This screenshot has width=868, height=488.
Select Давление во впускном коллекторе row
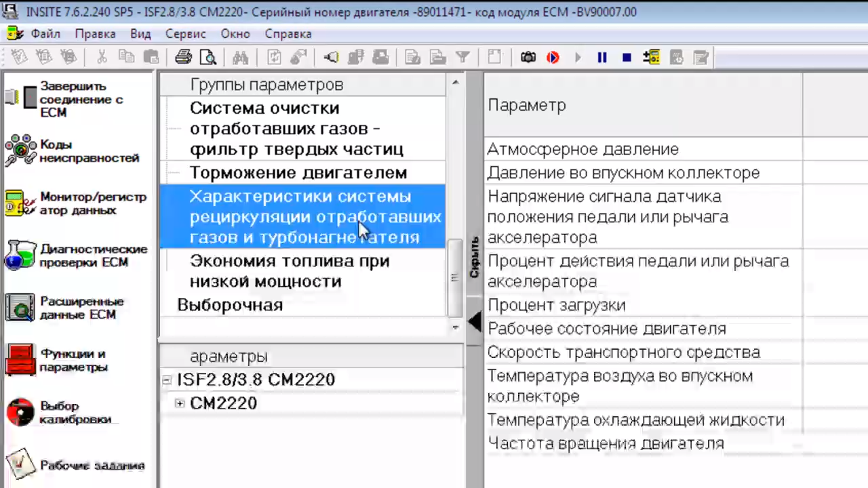pos(643,173)
